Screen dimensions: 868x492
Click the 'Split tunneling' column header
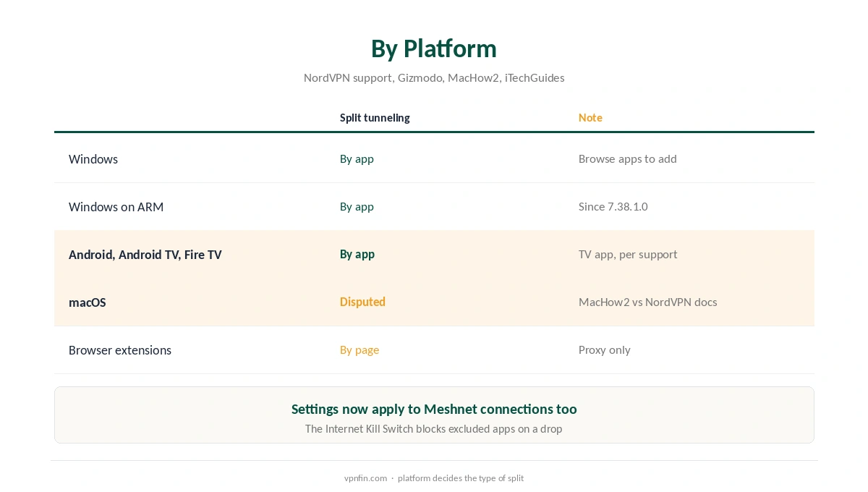tap(375, 117)
